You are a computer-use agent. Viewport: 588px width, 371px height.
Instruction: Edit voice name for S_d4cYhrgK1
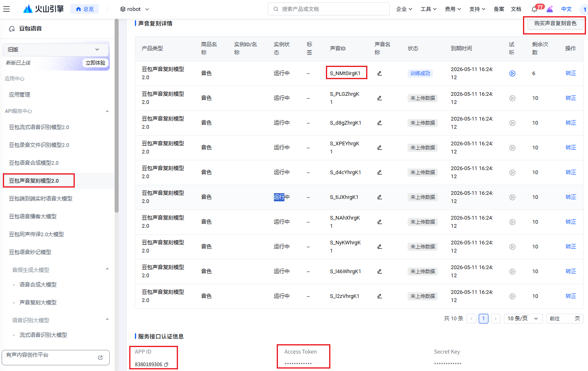pos(380,173)
